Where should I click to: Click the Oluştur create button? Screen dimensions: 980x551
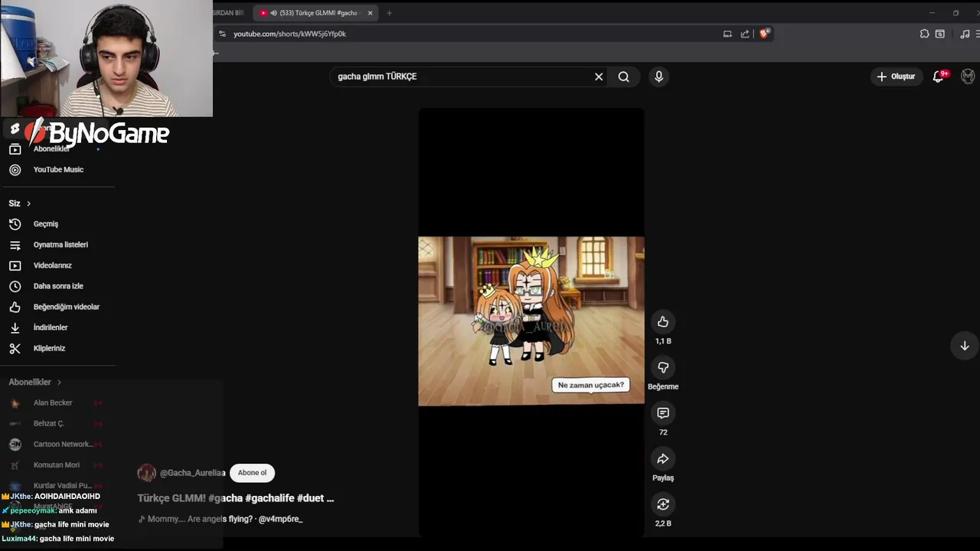[x=896, y=77]
